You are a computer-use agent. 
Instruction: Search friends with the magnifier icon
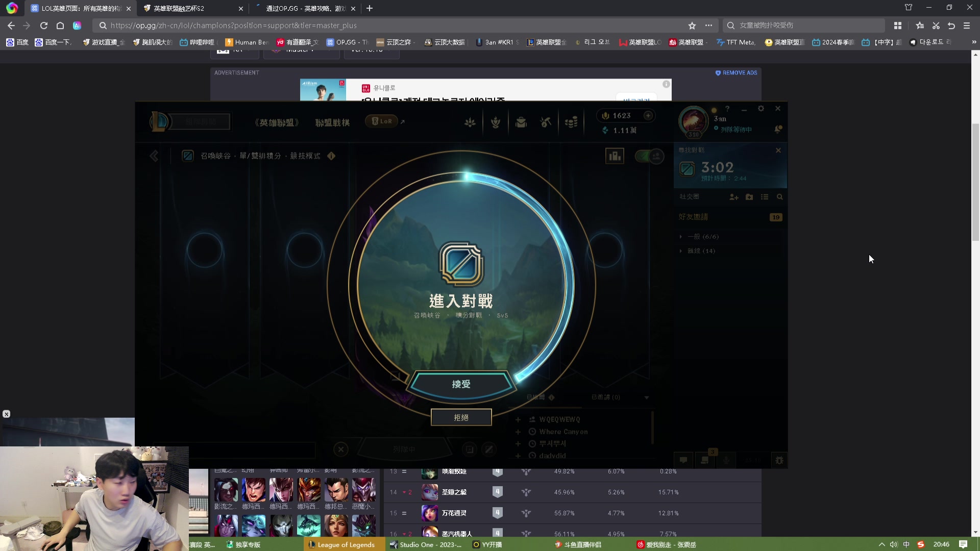tap(779, 197)
